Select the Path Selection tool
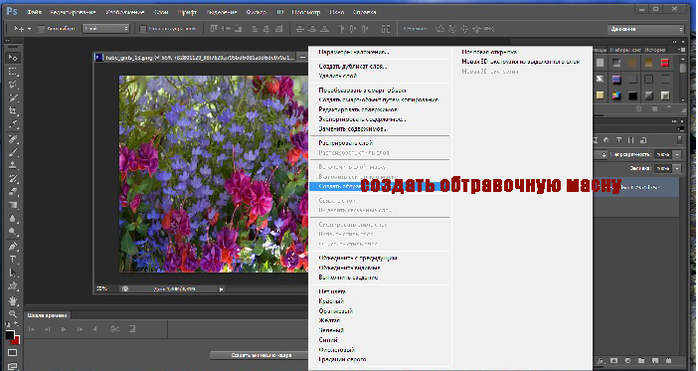 coord(12,273)
